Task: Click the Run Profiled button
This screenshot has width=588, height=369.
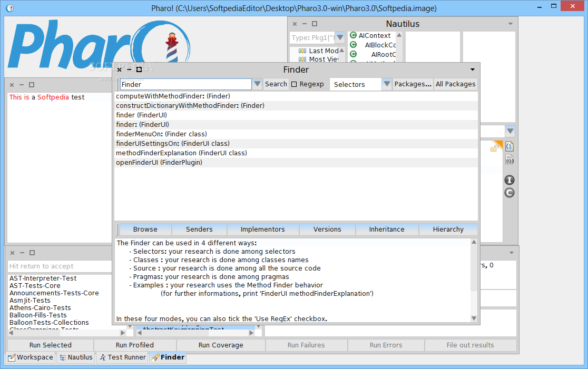Action: pyautogui.click(x=135, y=345)
